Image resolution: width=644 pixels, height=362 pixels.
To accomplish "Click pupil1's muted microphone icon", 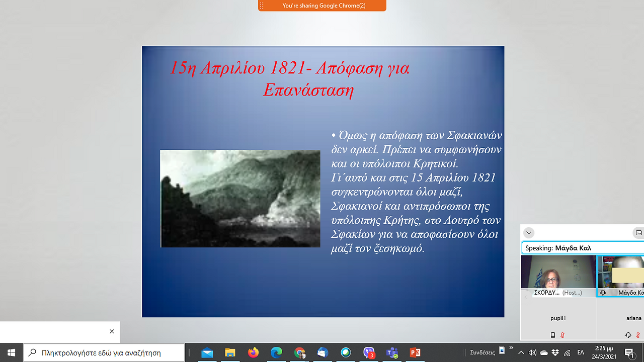I will [x=562, y=335].
